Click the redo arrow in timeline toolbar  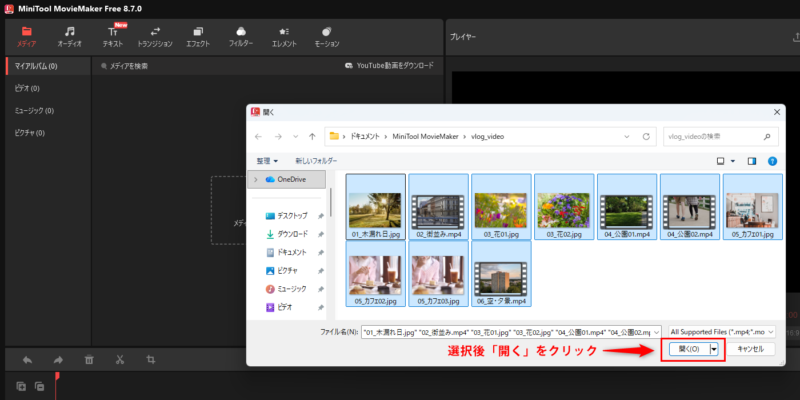58,360
